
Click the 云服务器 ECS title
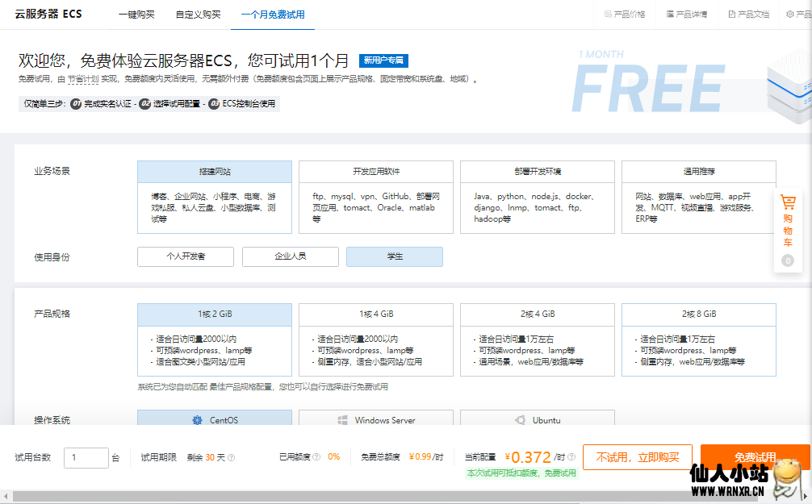[x=48, y=14]
